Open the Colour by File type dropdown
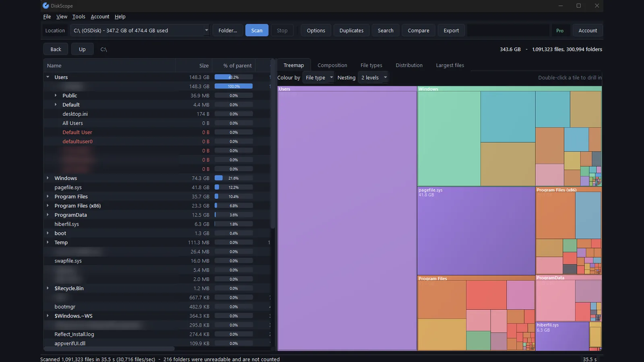 (x=318, y=78)
